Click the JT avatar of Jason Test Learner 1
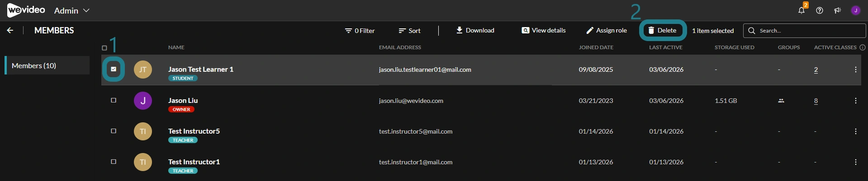The image size is (868, 181). point(143,70)
